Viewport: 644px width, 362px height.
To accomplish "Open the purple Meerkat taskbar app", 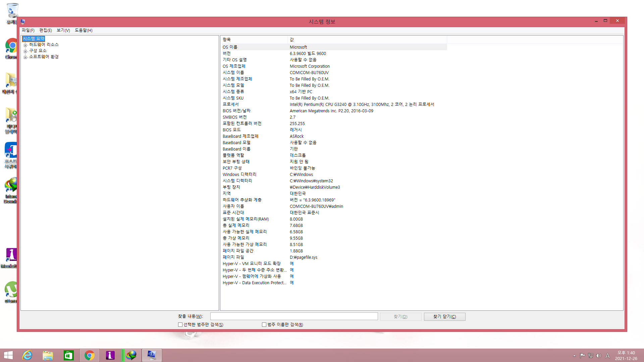I will [110, 355].
